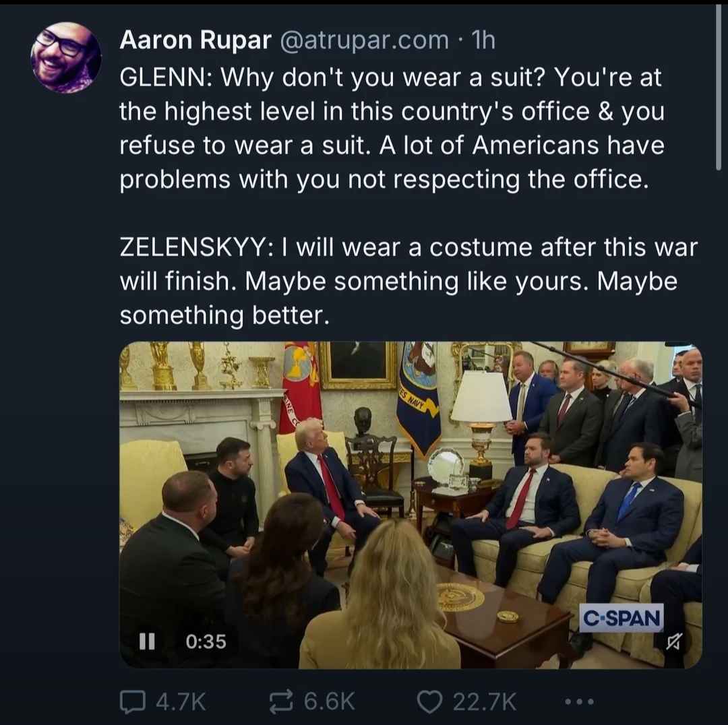Click the 0:35 video time indicator
This screenshot has height=725, width=728.
coord(206,641)
